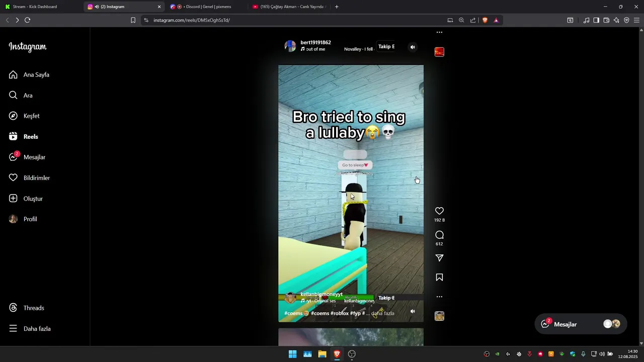Toggle mute speaker on the previous reel

tap(413, 47)
